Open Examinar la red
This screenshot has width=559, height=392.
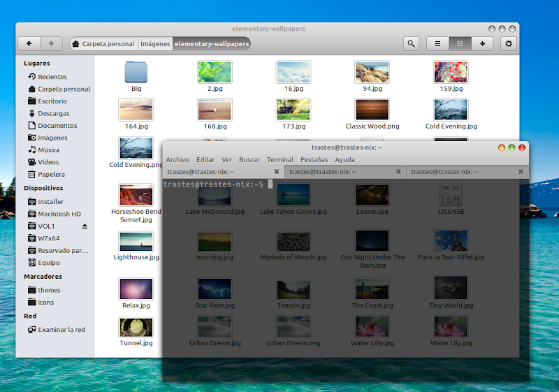[57, 330]
